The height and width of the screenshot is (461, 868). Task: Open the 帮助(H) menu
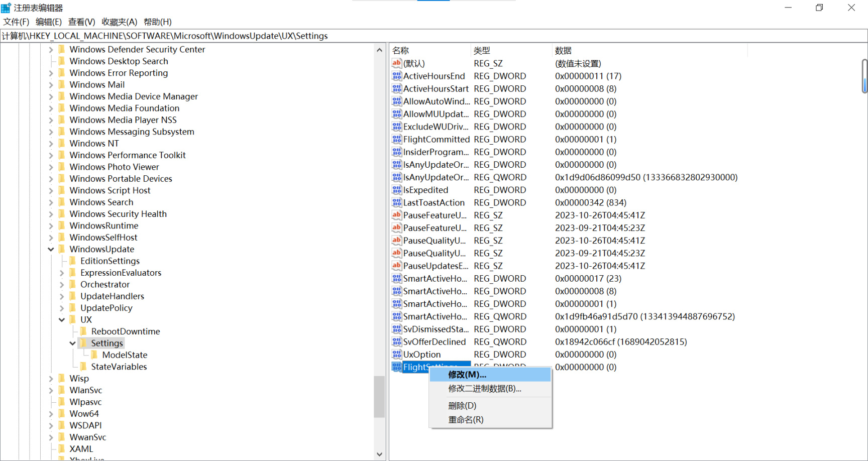(158, 22)
